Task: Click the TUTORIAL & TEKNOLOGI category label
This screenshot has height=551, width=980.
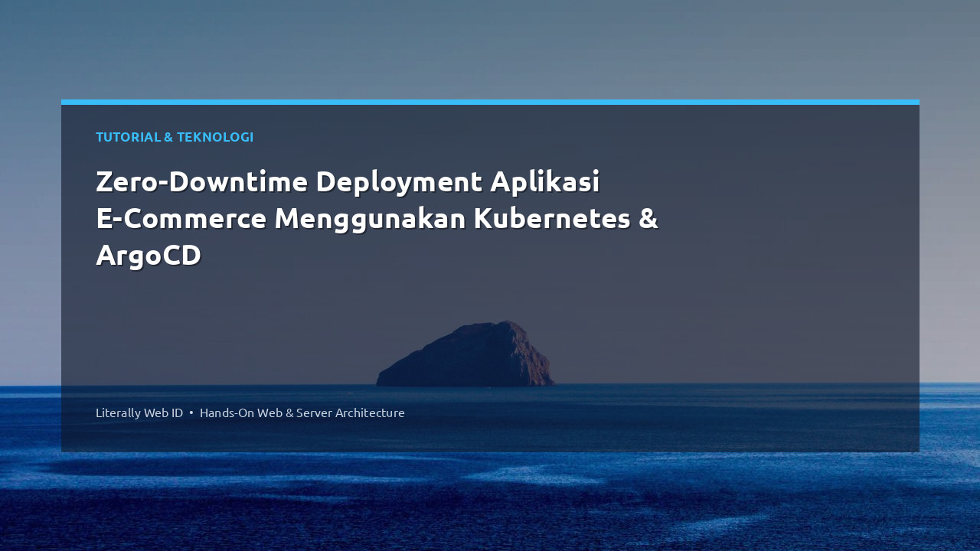Action: pos(175,137)
